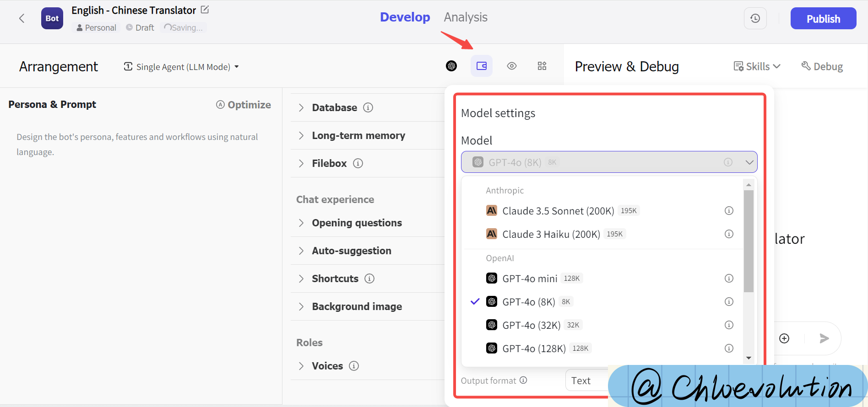Click the model list scroll-down arrow
868x407 pixels.
pyautogui.click(x=749, y=358)
